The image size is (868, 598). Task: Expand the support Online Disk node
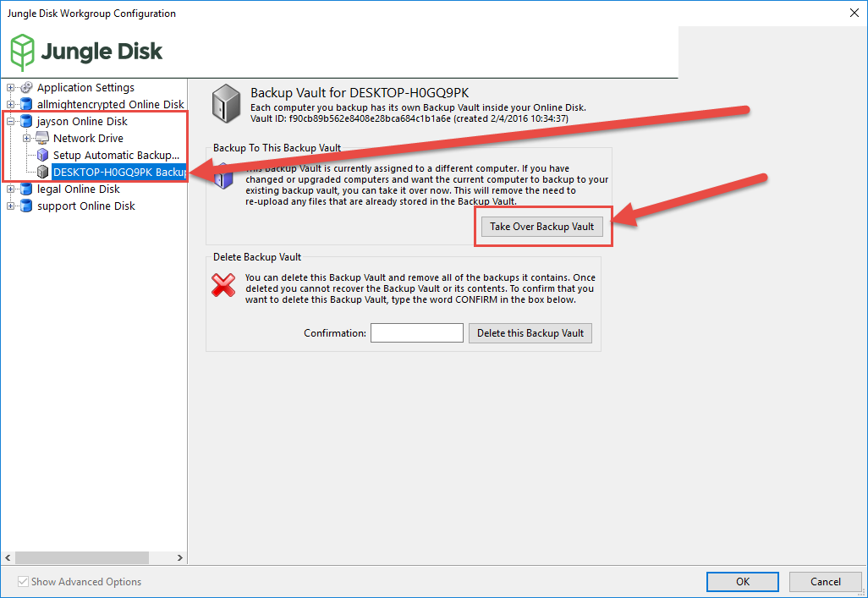(x=10, y=206)
